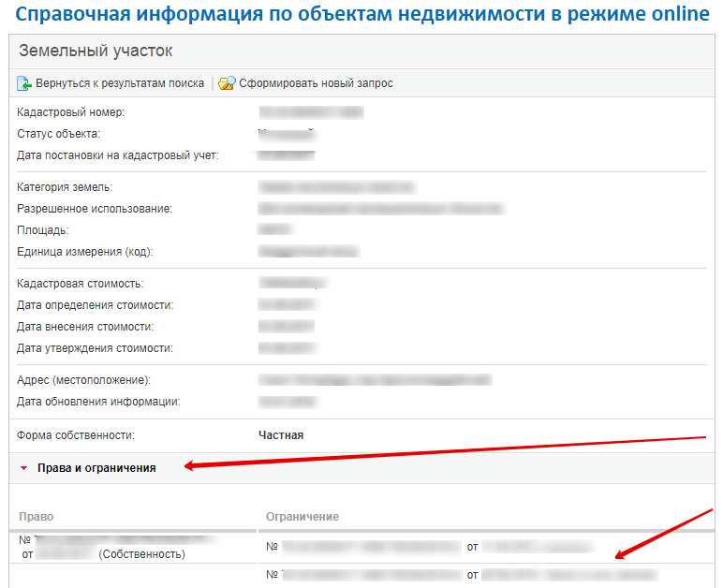The image size is (723, 588).
Task: Select the 'Дата внесения стоимости:' label
Action: [85, 327]
